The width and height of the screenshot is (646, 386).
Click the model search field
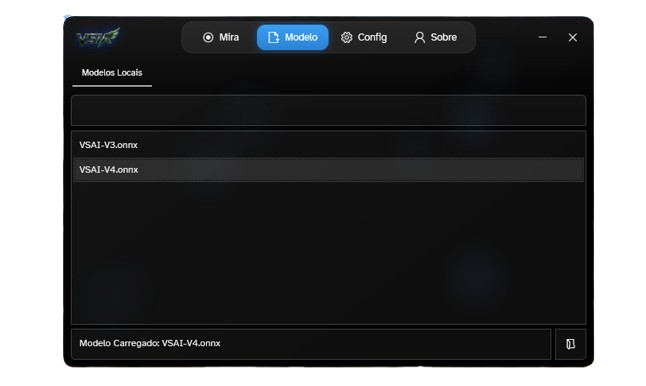pos(328,110)
